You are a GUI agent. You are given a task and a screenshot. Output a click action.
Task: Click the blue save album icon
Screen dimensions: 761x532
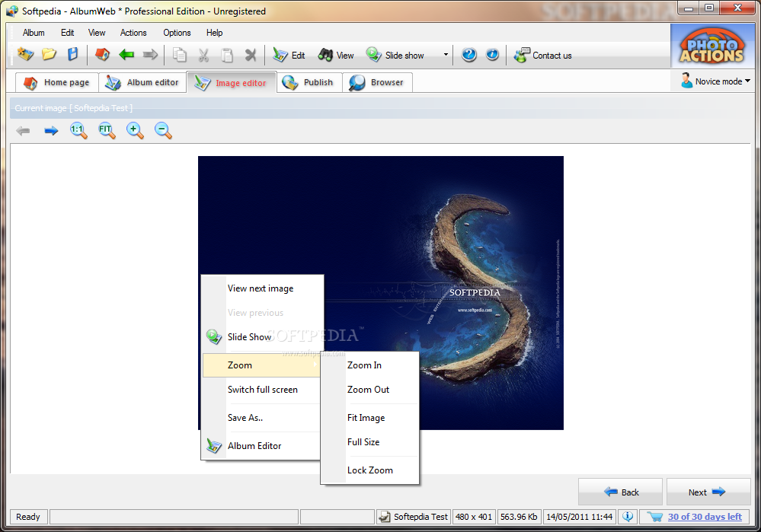pyautogui.click(x=72, y=54)
